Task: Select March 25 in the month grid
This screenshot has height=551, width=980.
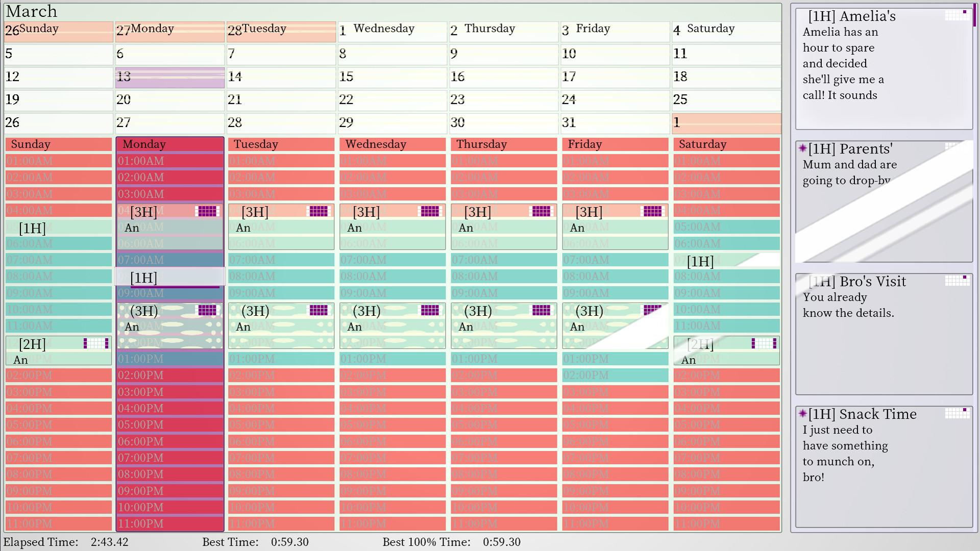Action: [x=726, y=100]
